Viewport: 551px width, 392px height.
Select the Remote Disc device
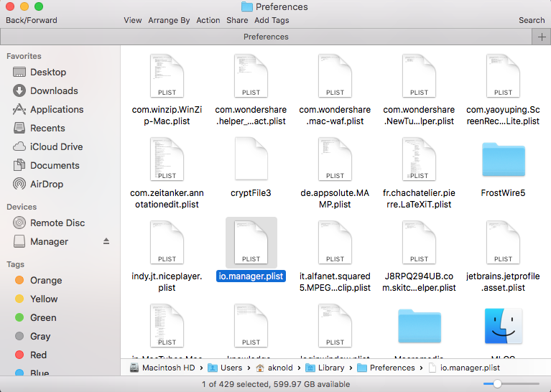point(57,223)
